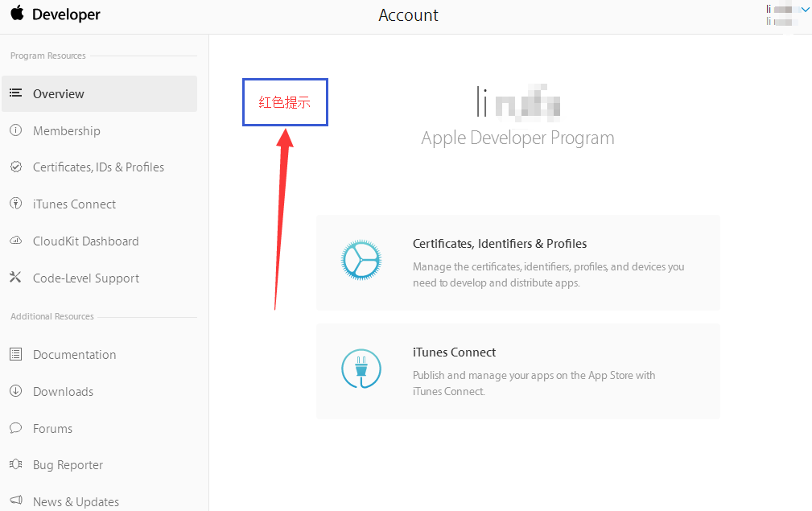Click the Forums speech bubble icon
This screenshot has width=812, height=511.
[15, 427]
